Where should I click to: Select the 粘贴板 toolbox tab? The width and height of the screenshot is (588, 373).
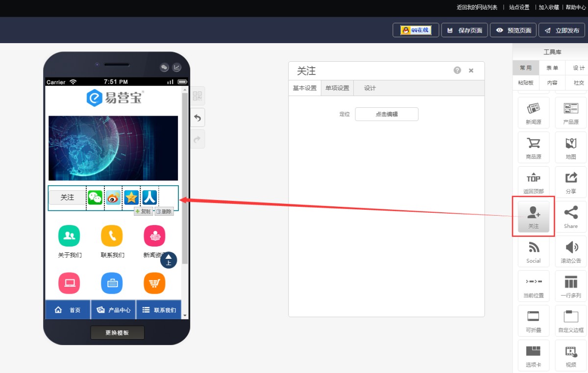click(526, 83)
